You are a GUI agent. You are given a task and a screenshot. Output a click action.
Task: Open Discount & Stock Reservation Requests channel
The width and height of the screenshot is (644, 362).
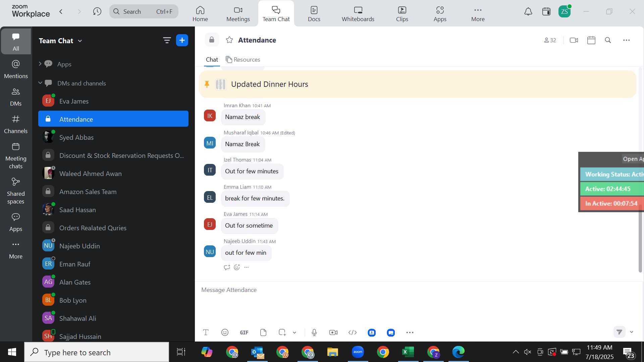(x=113, y=155)
